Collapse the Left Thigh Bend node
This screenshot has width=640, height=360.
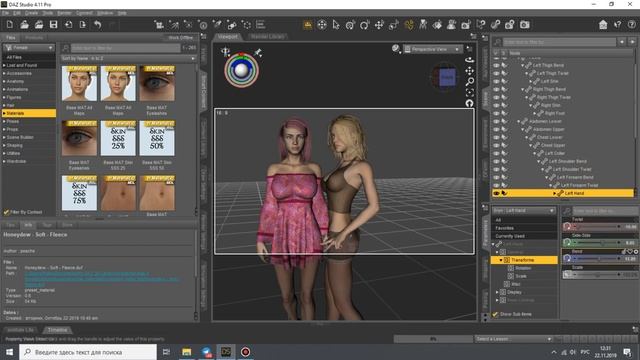tap(522, 65)
